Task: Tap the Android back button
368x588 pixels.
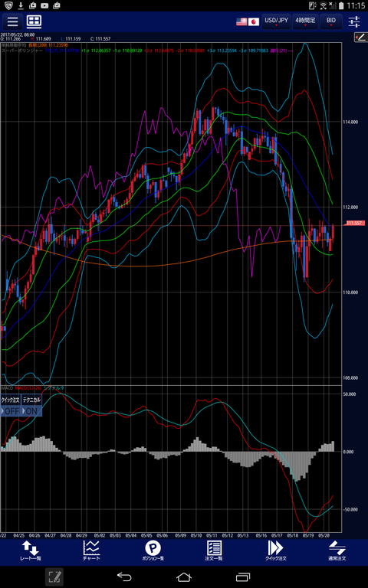Action: click(x=124, y=577)
